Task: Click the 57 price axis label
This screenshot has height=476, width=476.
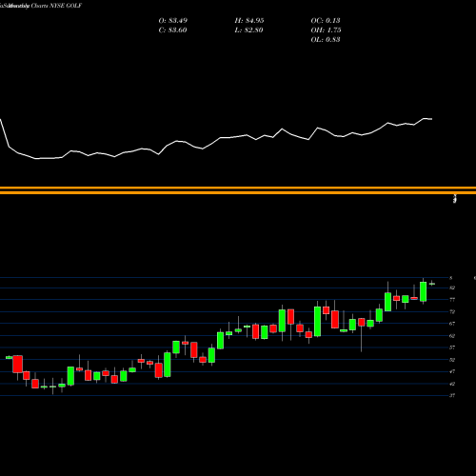Action: [x=452, y=347]
